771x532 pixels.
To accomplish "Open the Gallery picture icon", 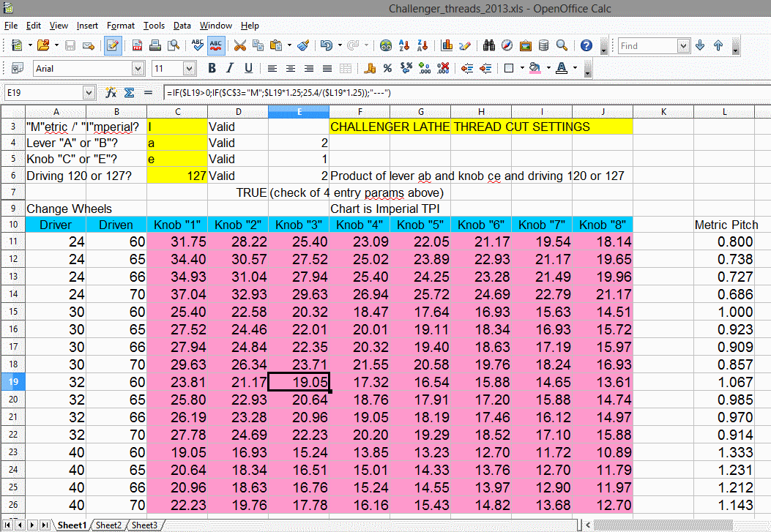I will [525, 45].
